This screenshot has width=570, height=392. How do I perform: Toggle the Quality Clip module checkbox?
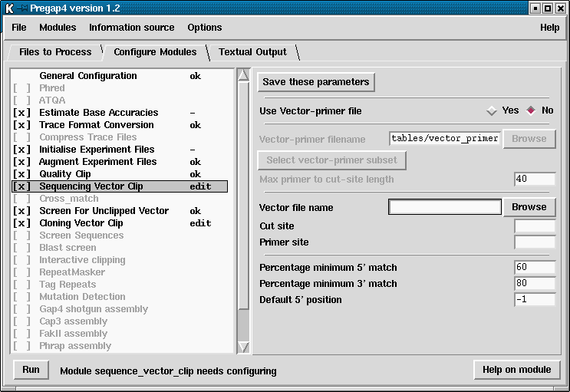click(22, 174)
